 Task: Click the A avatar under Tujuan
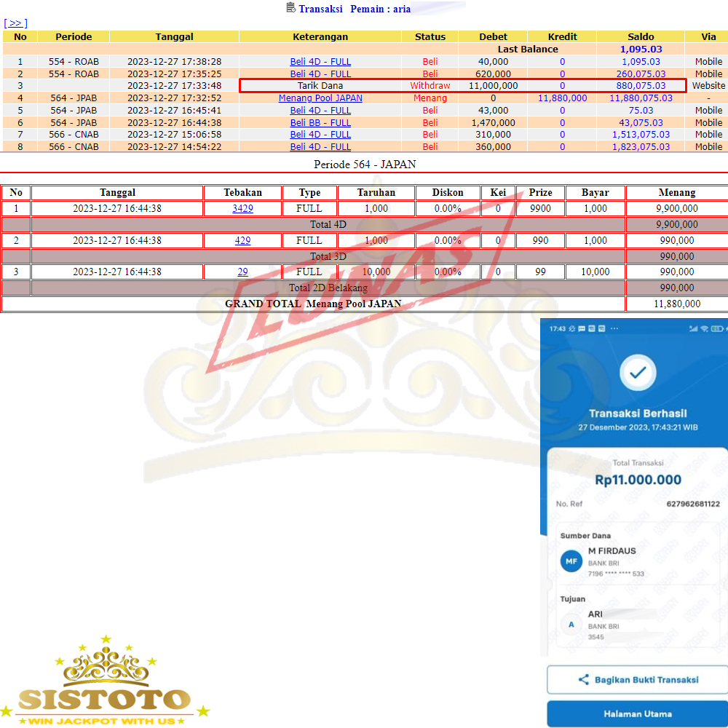pyautogui.click(x=571, y=624)
